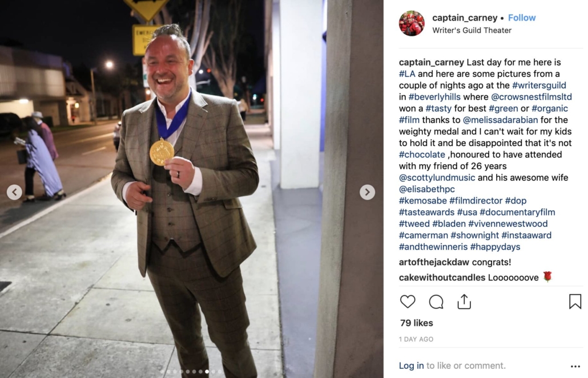Open the #vivennewestwood hashtag
Screen dimensions: 588x378
(x=508, y=223)
